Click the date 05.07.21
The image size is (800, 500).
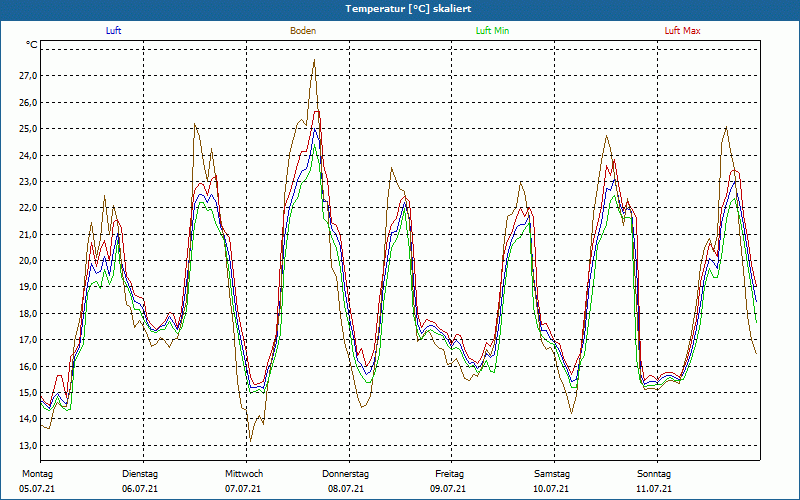pyautogui.click(x=37, y=489)
